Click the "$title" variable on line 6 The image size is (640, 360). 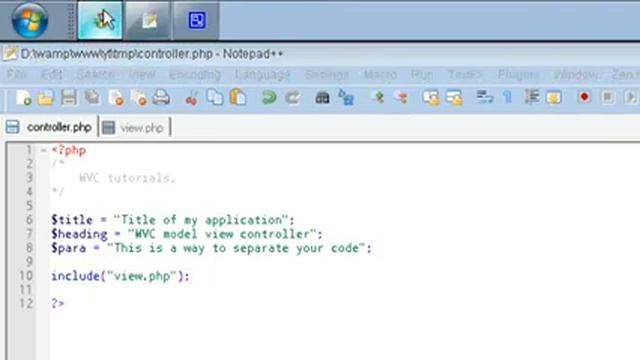click(72, 220)
